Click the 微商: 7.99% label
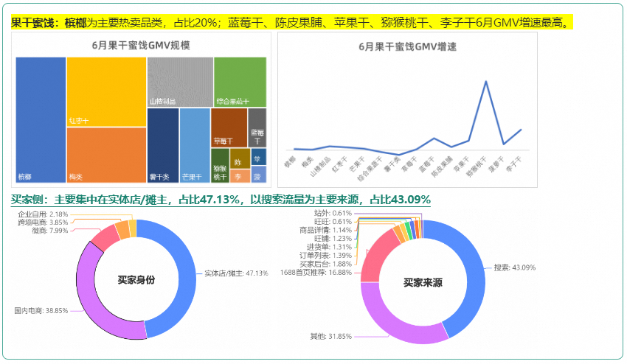The image size is (627, 364). pyautogui.click(x=50, y=230)
